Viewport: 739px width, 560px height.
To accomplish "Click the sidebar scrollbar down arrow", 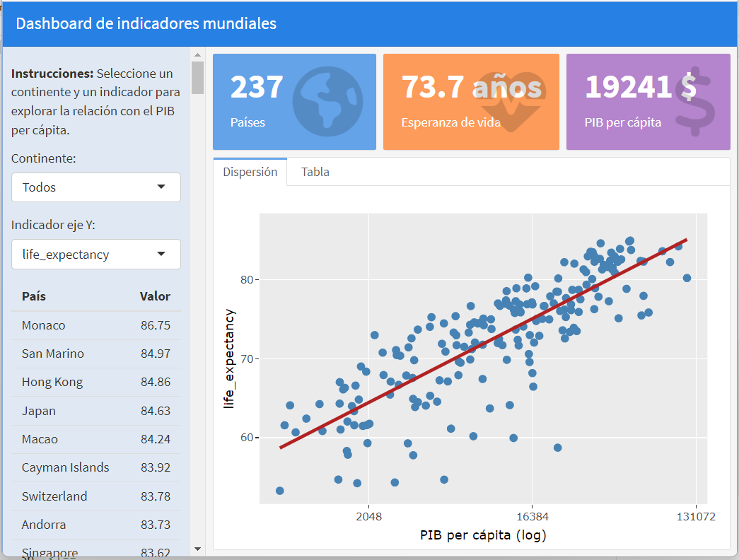I will click(197, 549).
